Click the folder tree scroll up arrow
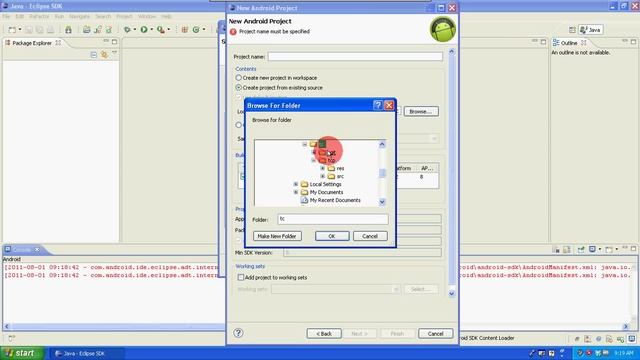This screenshot has height=360, width=640. pos(382,144)
